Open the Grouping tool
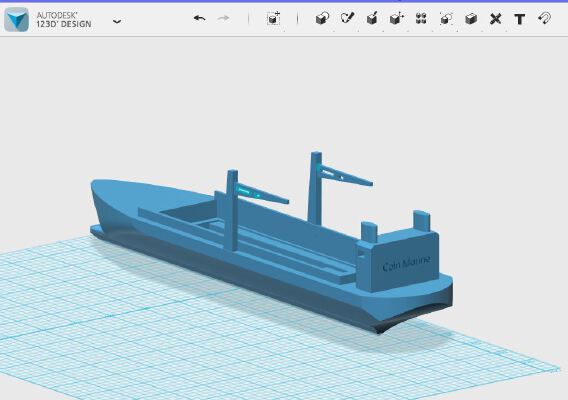Screen dimensions: 568x400 (x=446, y=18)
